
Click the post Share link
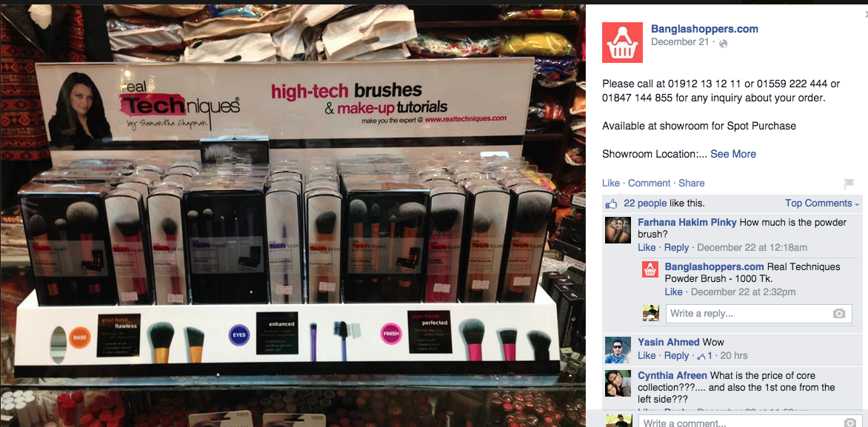pos(692,183)
